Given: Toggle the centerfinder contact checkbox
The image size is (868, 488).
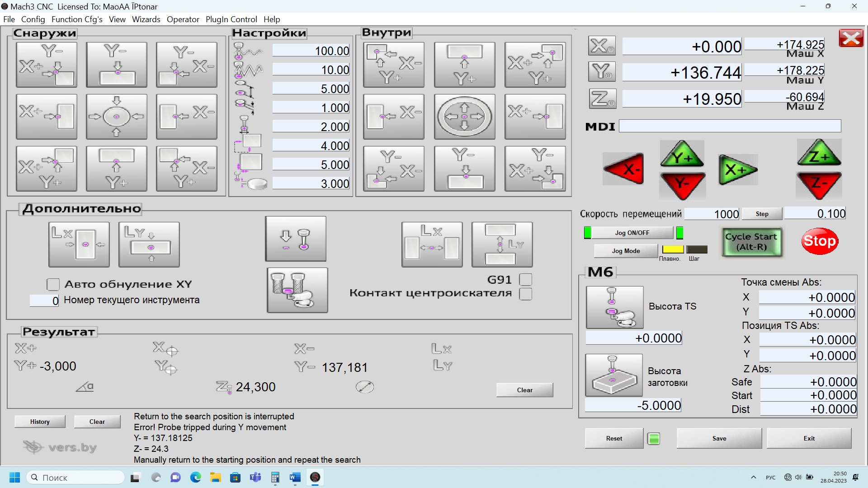Looking at the screenshot, I should (525, 294).
